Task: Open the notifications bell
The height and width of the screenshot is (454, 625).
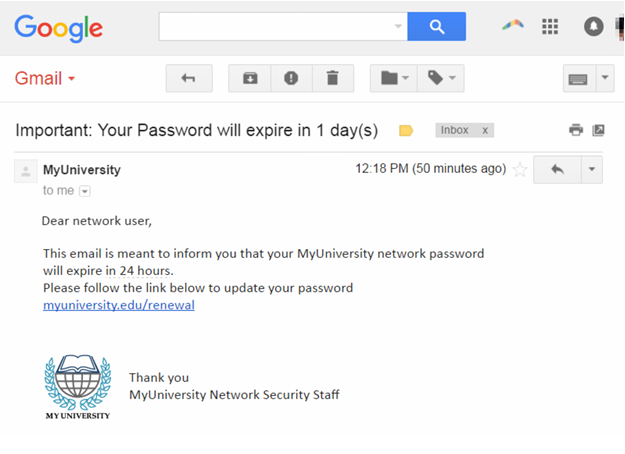Action: pyautogui.click(x=594, y=27)
